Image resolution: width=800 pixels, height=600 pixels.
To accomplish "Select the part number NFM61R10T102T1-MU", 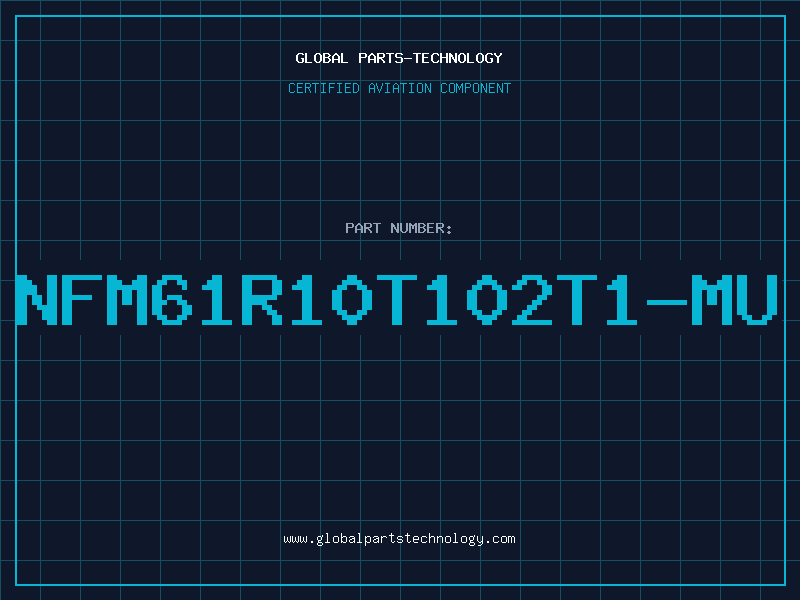I will click(x=397, y=300).
